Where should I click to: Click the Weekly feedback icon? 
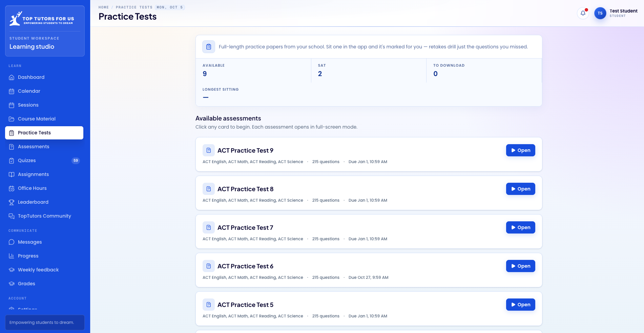12,270
